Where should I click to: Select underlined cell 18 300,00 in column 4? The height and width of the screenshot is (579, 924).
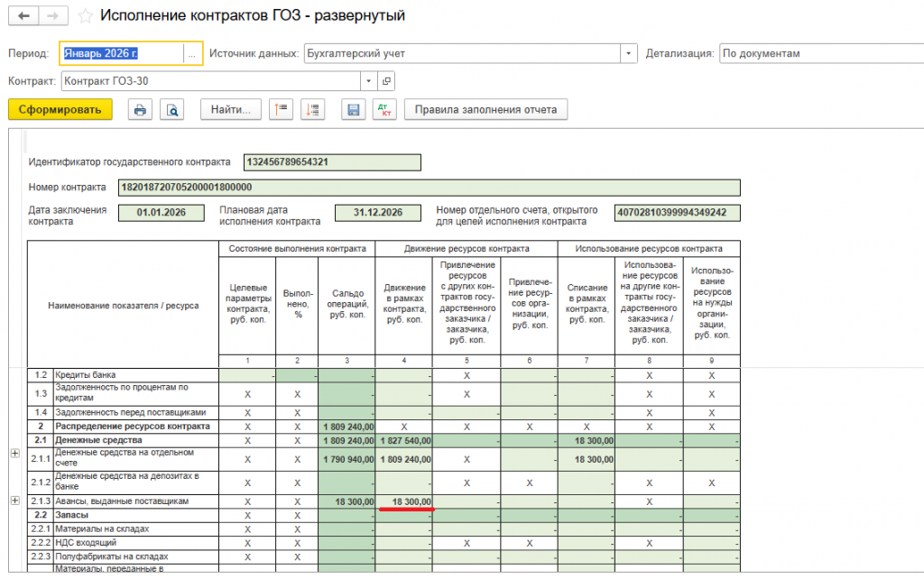click(x=403, y=501)
